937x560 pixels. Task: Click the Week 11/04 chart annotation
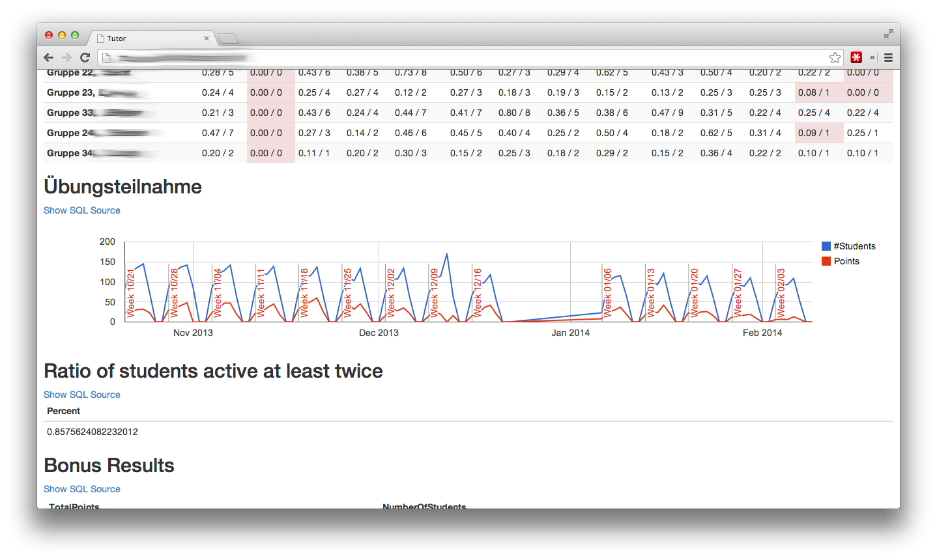pos(218,293)
